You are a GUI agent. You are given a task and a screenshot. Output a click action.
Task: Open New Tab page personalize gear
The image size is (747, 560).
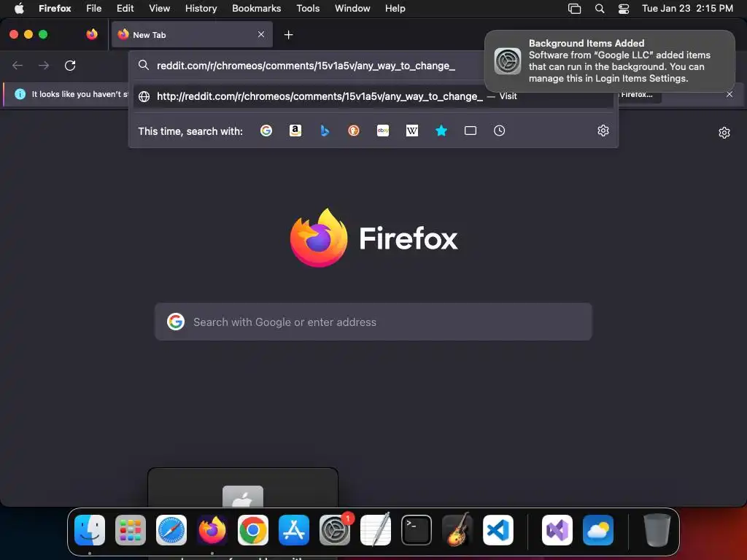click(724, 133)
